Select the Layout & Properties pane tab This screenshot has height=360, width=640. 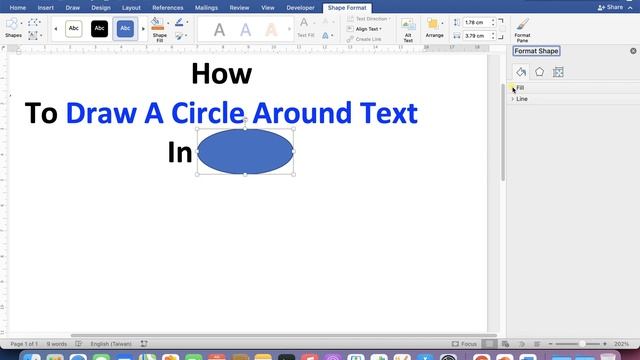tap(558, 72)
